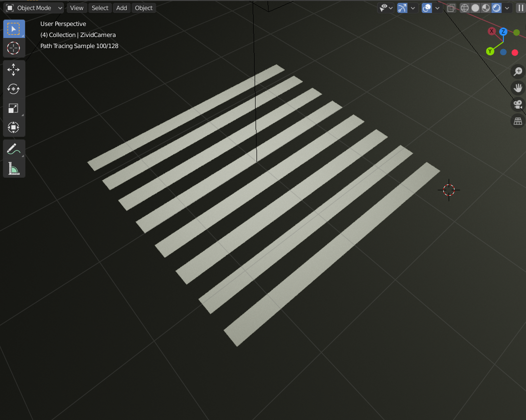This screenshot has width=526, height=420.
Task: Click the orthographic view icon below the camera icon
Action: (x=517, y=121)
